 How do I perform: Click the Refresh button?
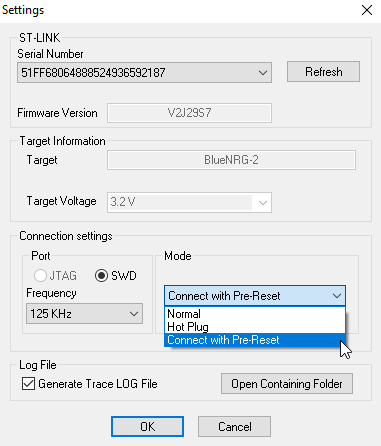coord(323,72)
